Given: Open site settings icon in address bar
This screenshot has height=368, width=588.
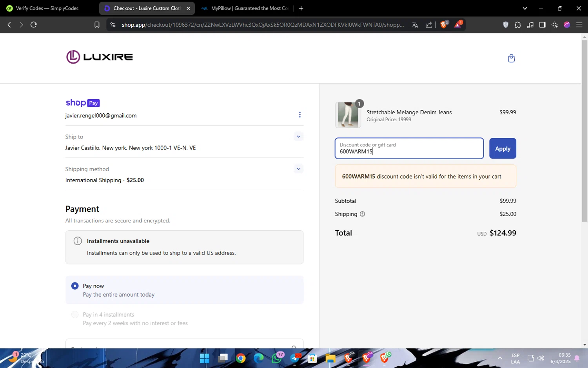Looking at the screenshot, I should click(x=113, y=25).
